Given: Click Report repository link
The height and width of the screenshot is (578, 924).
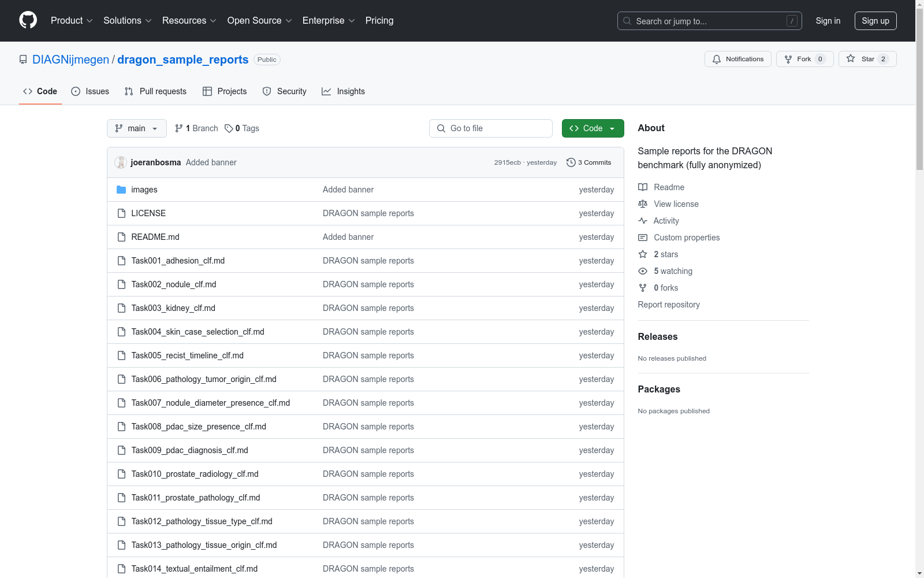Looking at the screenshot, I should coord(669,305).
